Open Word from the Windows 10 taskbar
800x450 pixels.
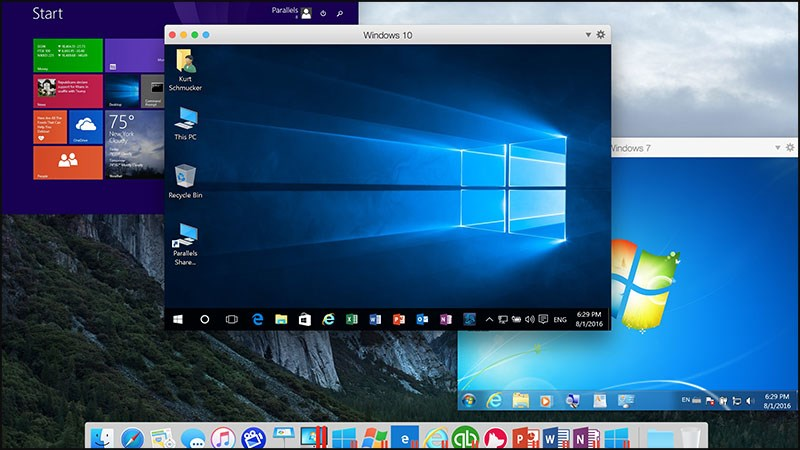point(375,319)
